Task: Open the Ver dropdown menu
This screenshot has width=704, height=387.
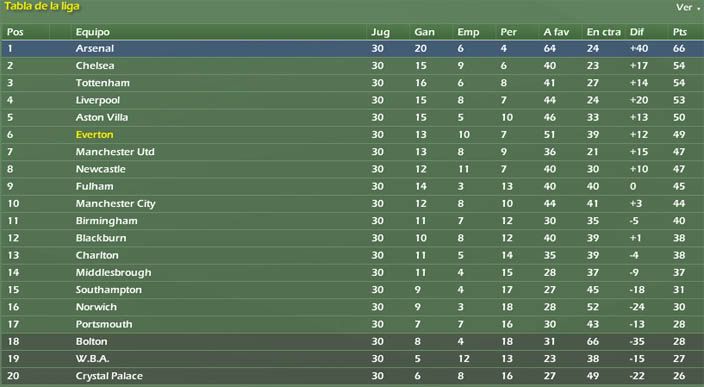Action: (687, 7)
